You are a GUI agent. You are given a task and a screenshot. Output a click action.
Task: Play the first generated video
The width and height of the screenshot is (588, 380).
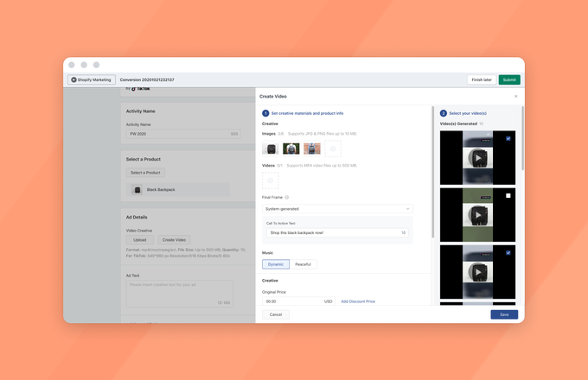pos(477,158)
